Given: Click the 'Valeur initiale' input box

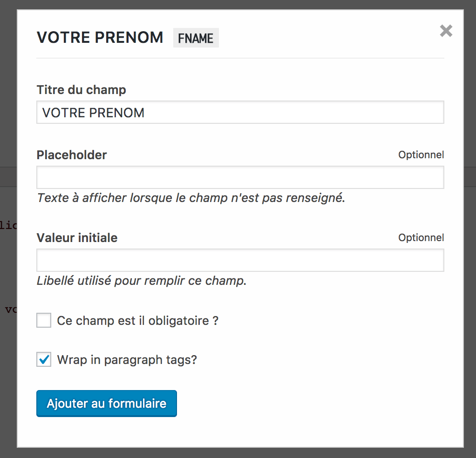Looking at the screenshot, I should (x=240, y=260).
